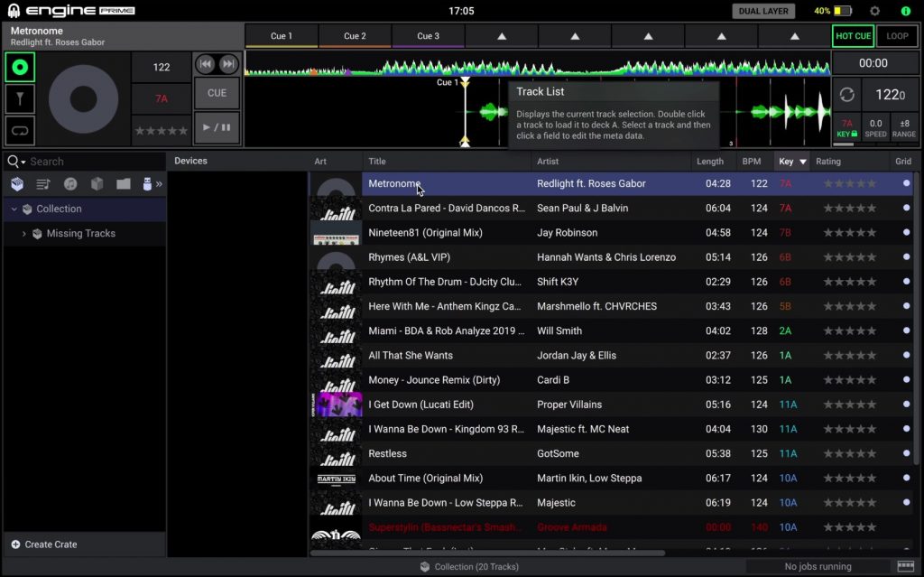Expand the Missing Tracks node
924x577 pixels.
coord(24,234)
